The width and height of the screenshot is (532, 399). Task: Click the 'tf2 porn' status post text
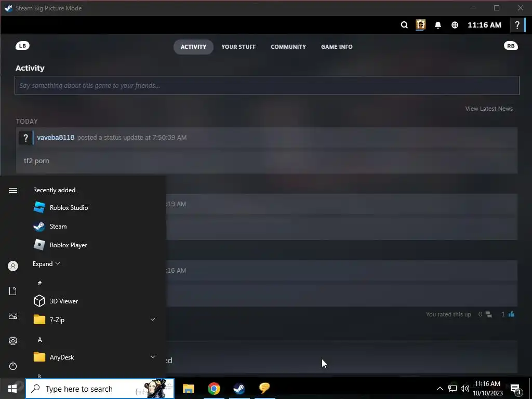36,161
